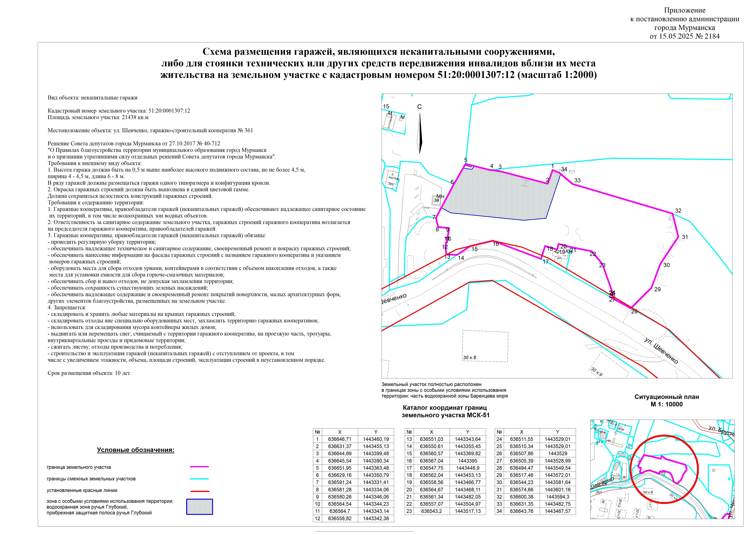Click the cyan adjacent parcels legend line
756x535 pixels.
point(199,479)
